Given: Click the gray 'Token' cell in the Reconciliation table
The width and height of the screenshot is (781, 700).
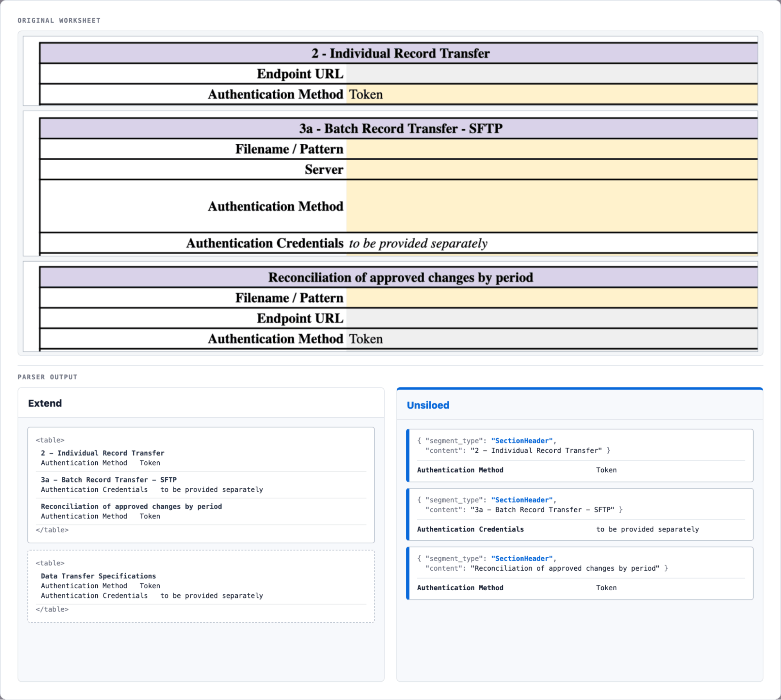Looking at the screenshot, I should tap(552, 339).
